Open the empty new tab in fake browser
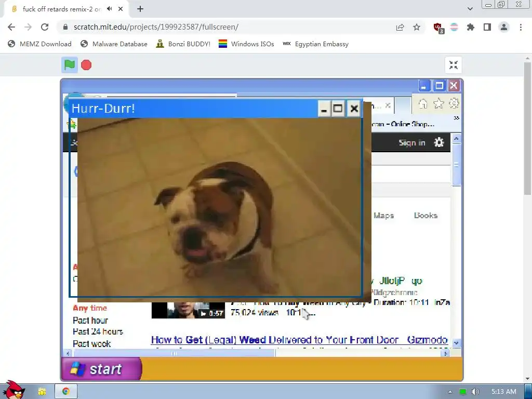 point(403,105)
